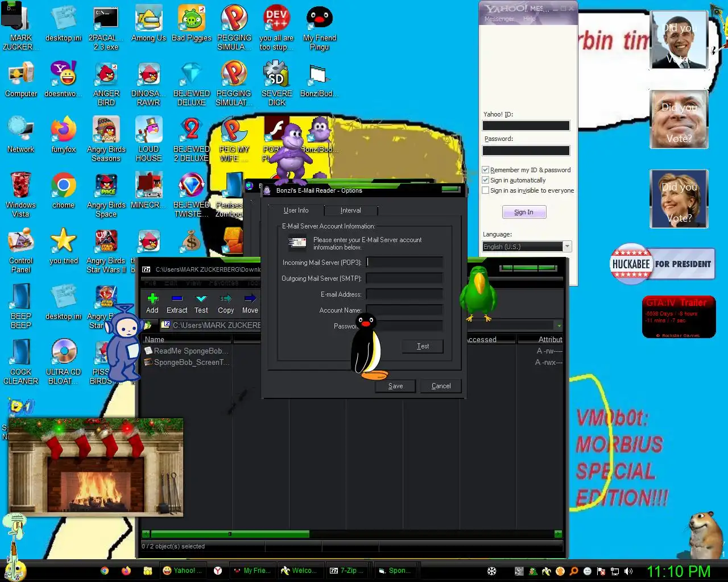Click the Chrome icon in the taskbar
Image resolution: width=728 pixels, height=582 pixels.
[105, 571]
